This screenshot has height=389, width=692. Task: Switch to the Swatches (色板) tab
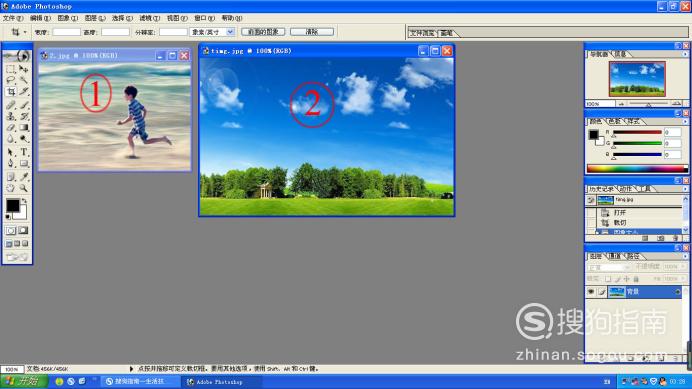click(615, 121)
